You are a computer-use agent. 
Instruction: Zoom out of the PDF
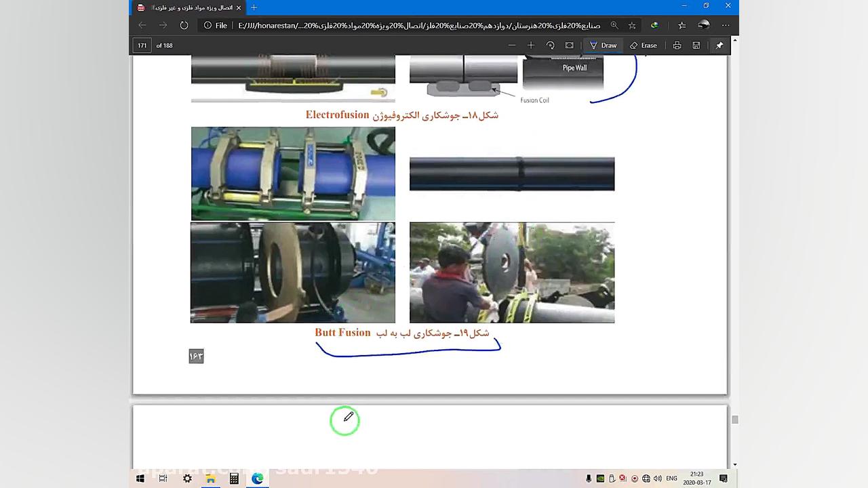pyautogui.click(x=512, y=45)
